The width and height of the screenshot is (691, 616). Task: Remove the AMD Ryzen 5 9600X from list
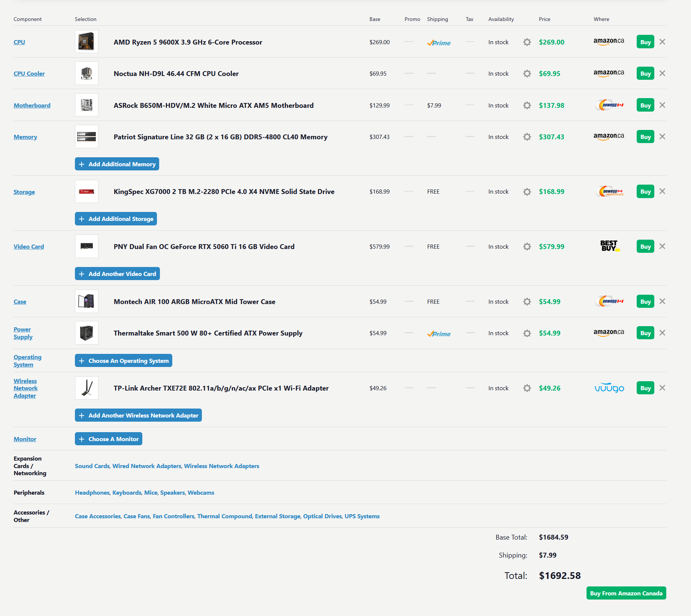pos(662,42)
